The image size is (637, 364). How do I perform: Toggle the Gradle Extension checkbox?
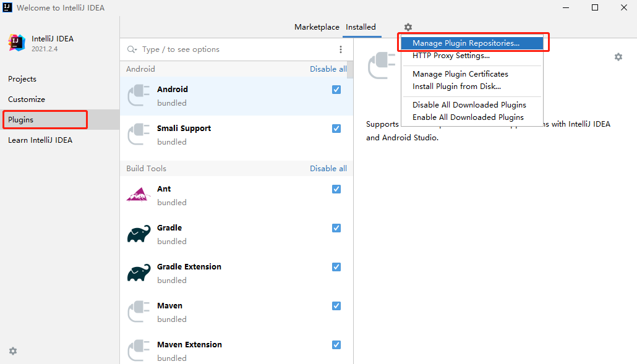[336, 267]
